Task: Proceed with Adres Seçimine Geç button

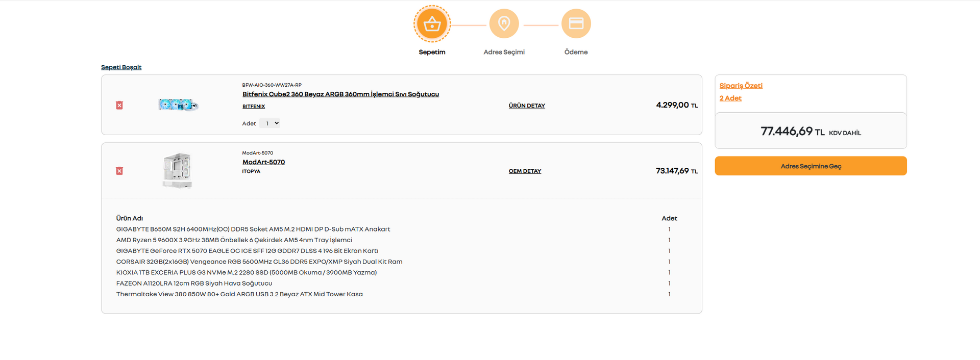Action: click(811, 166)
